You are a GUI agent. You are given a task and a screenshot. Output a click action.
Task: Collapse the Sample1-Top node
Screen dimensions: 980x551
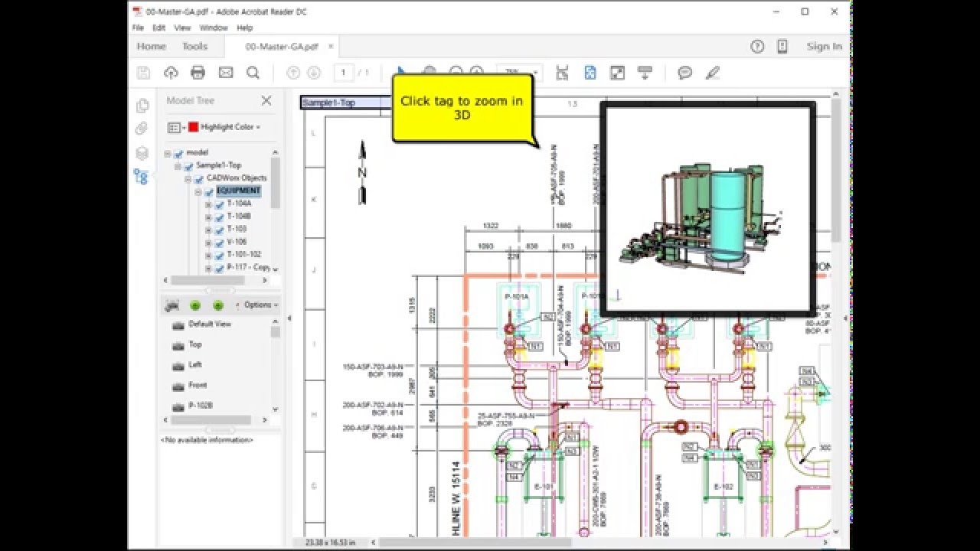click(x=178, y=165)
